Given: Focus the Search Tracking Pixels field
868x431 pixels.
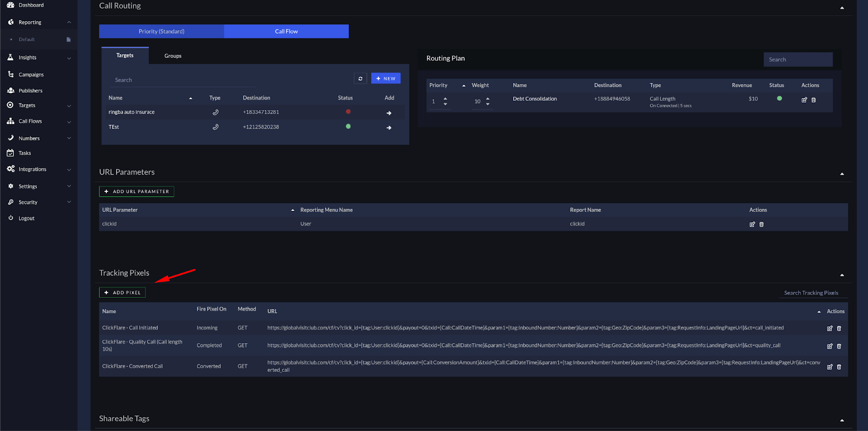Looking at the screenshot, I should (811, 293).
